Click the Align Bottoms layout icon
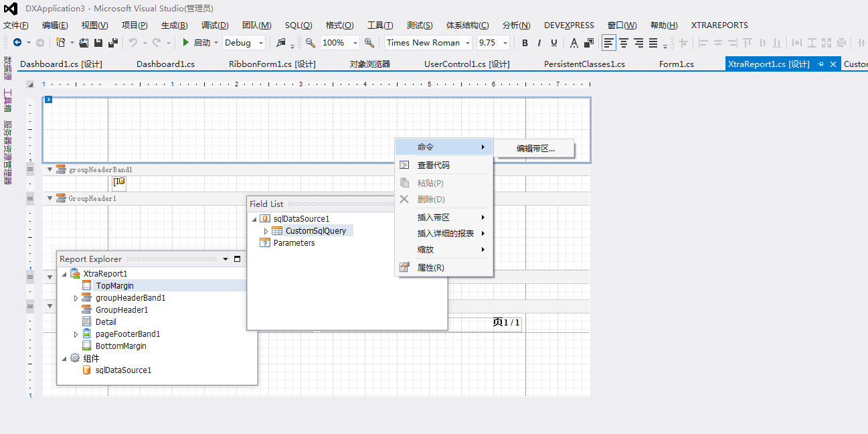 [x=776, y=42]
